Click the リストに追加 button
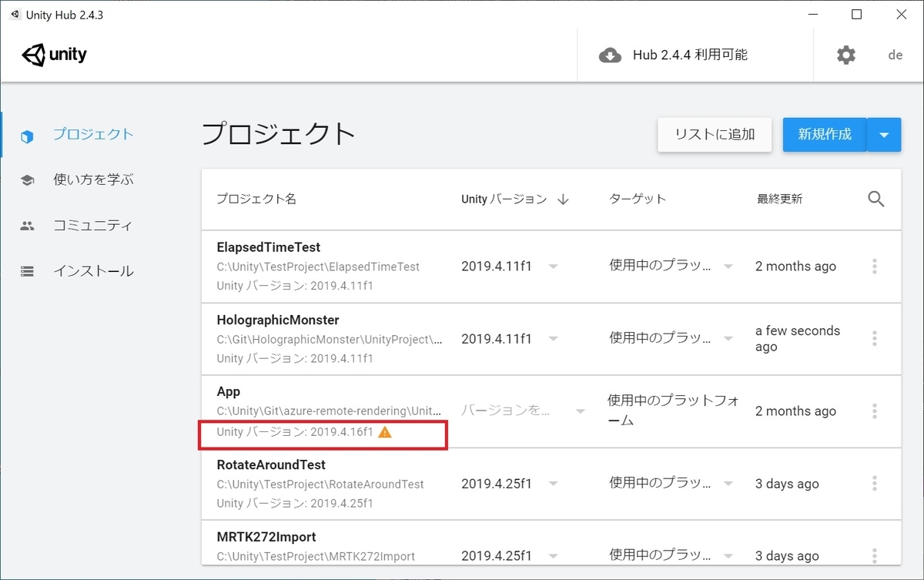924x580 pixels. point(715,135)
